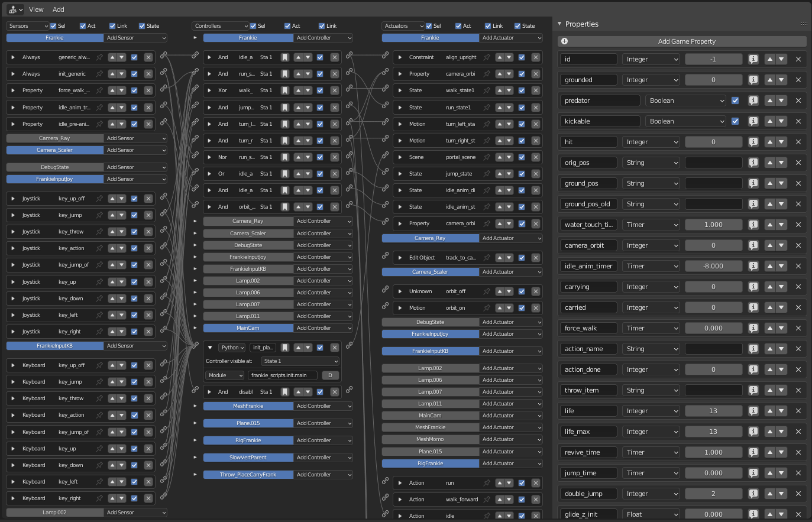Screen dimensions: 812x522
Task: Delete the Action run actuator
Action: tap(536, 483)
